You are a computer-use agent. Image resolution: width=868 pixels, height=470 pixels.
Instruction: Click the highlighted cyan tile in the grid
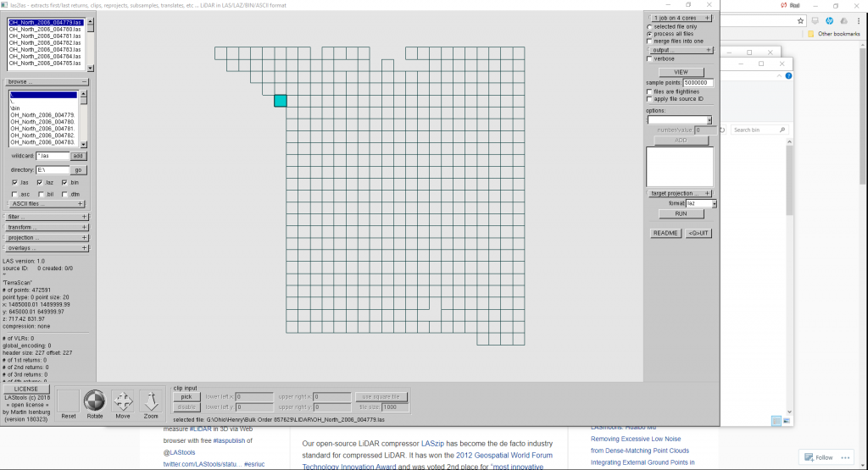tap(280, 101)
